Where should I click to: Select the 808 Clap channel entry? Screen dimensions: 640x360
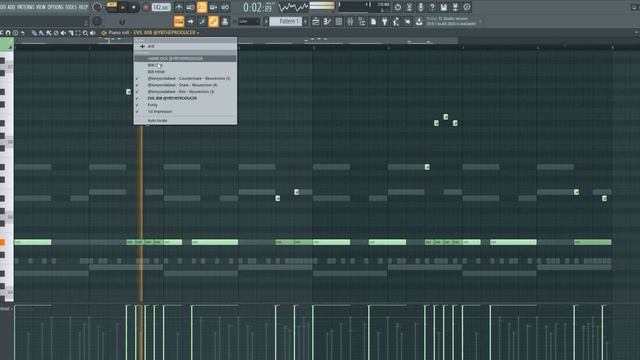coord(185,65)
